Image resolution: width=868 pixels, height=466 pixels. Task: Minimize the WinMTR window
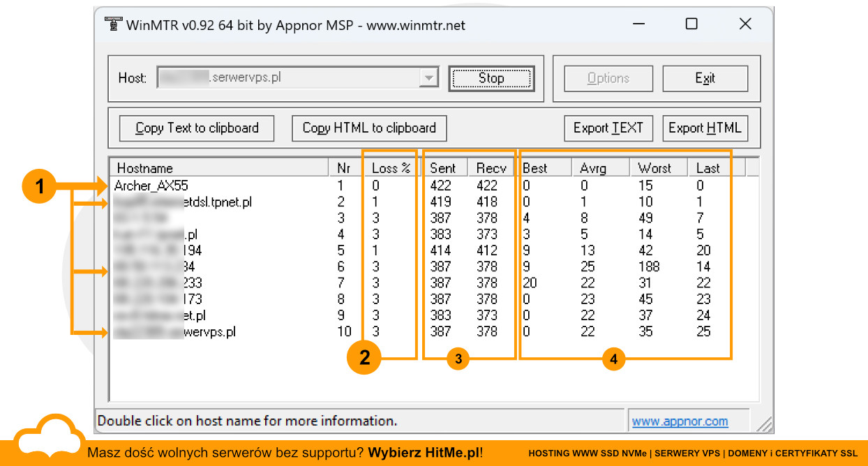tap(639, 24)
